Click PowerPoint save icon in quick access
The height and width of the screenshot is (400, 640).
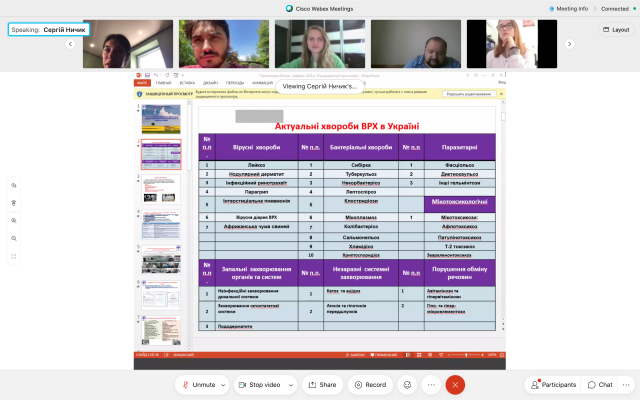(147, 75)
